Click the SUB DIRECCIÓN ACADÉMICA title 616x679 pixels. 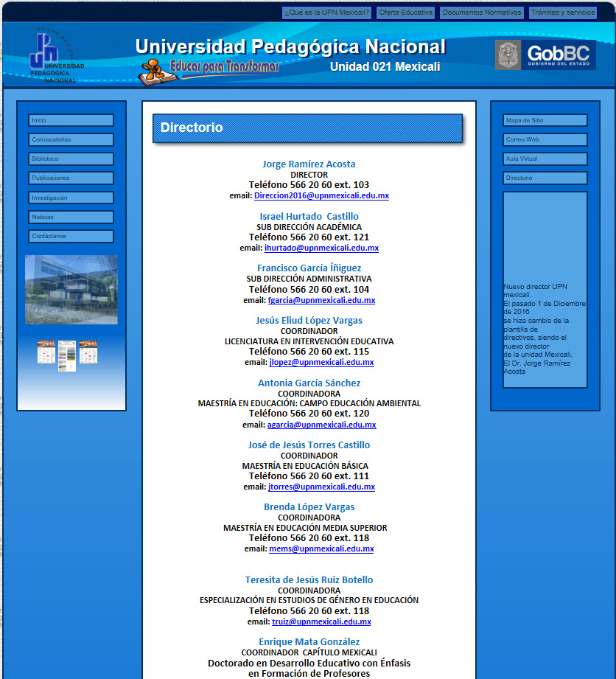tap(309, 227)
